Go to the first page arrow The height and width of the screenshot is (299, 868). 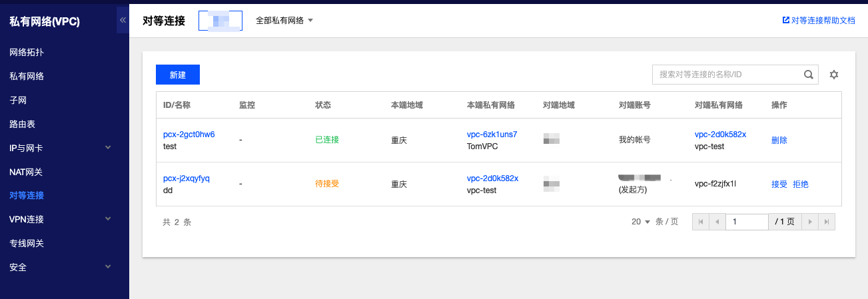(700, 222)
